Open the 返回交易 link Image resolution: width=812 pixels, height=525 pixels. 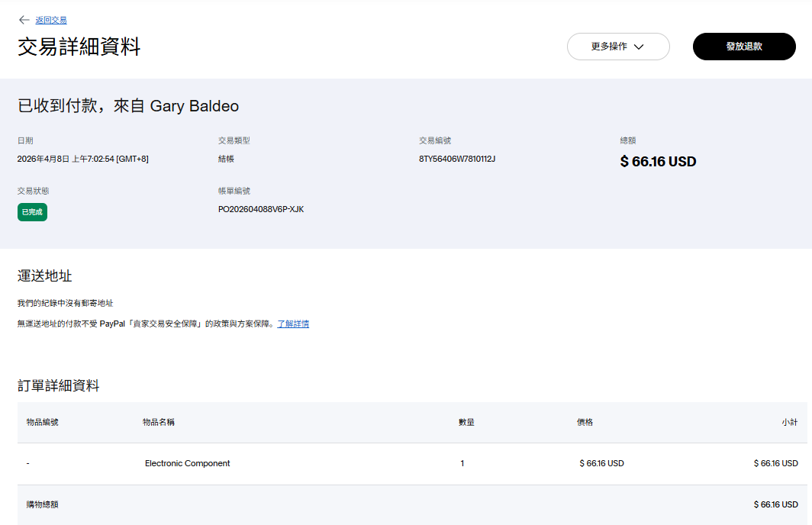tap(51, 20)
